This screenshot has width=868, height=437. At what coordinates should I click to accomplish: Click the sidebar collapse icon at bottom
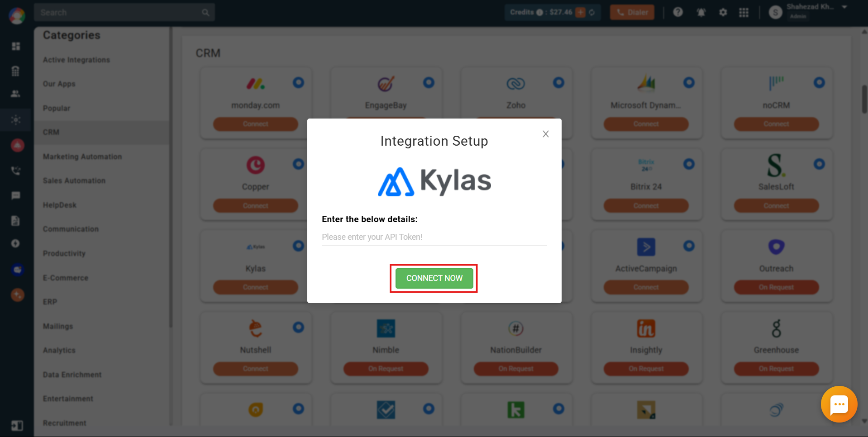(x=17, y=426)
